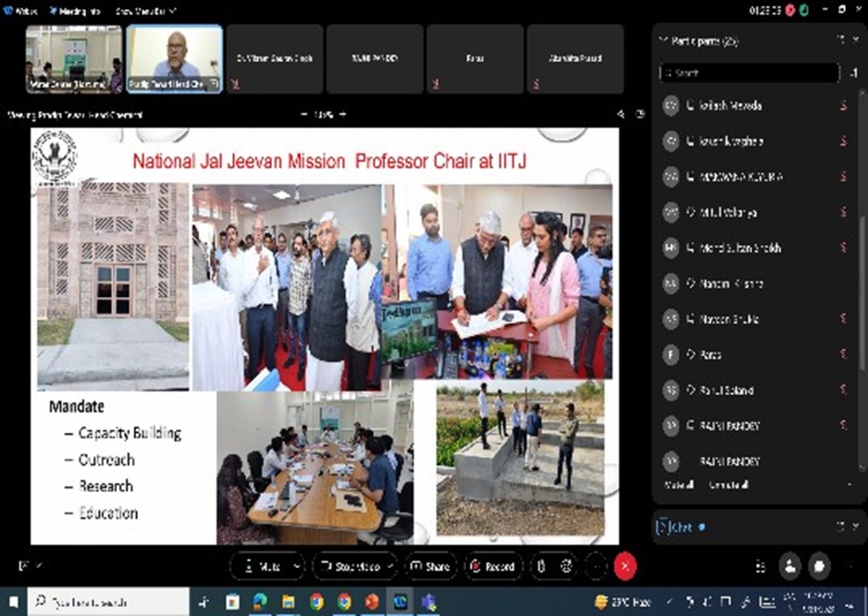Screen dimensions: 868x616
Task: Mute participant RAJNI PANDEY
Action: click(842, 425)
